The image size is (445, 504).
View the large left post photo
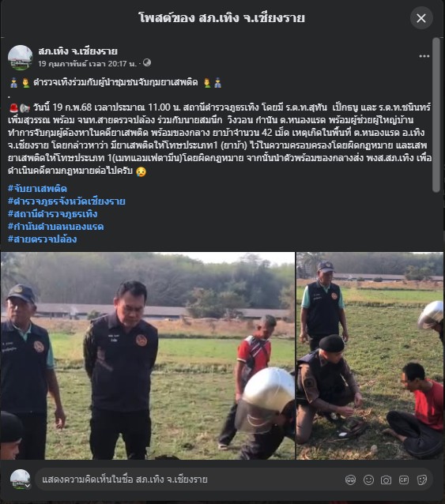click(x=148, y=355)
